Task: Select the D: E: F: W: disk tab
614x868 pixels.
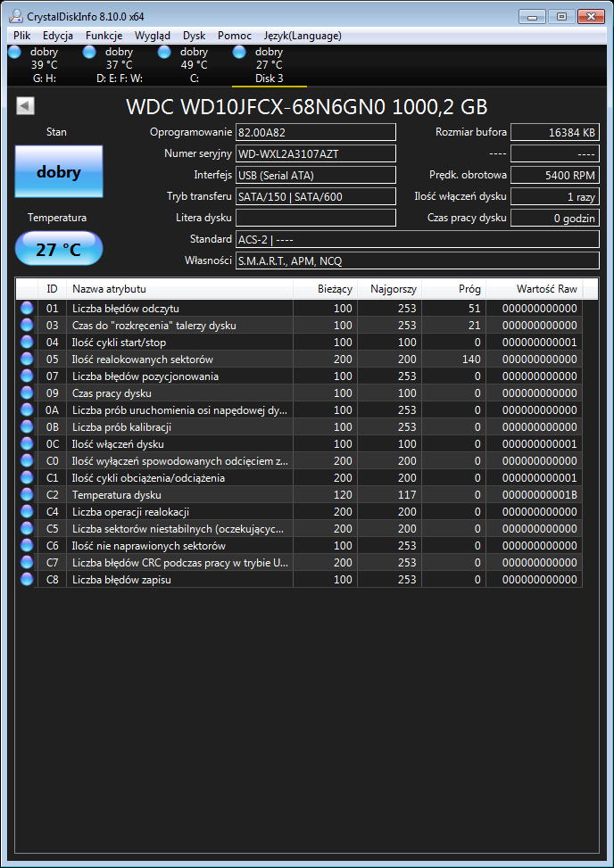Action: click(119, 65)
